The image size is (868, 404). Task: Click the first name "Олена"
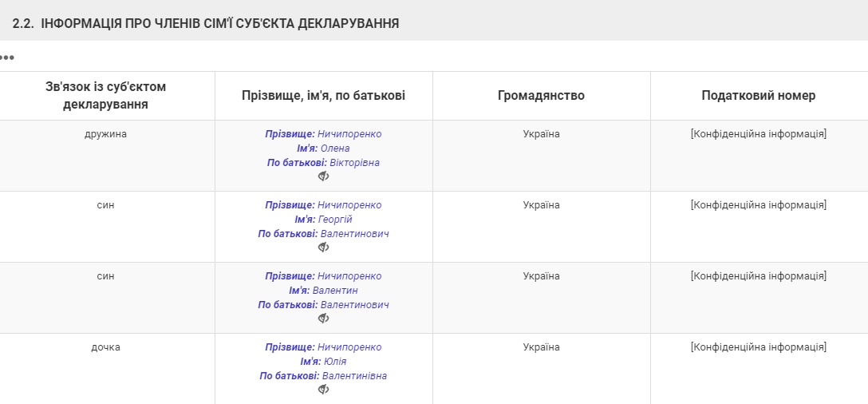(x=335, y=149)
